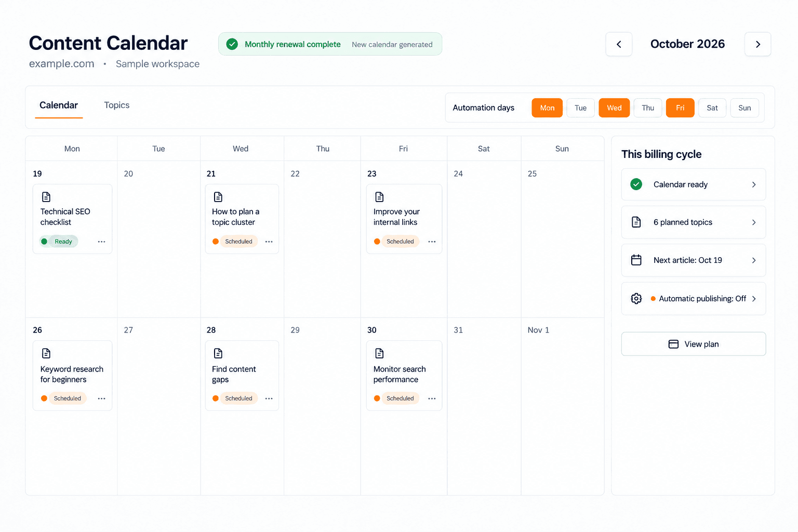Switch to the Topics tab
This screenshot has width=798, height=532.
117,105
